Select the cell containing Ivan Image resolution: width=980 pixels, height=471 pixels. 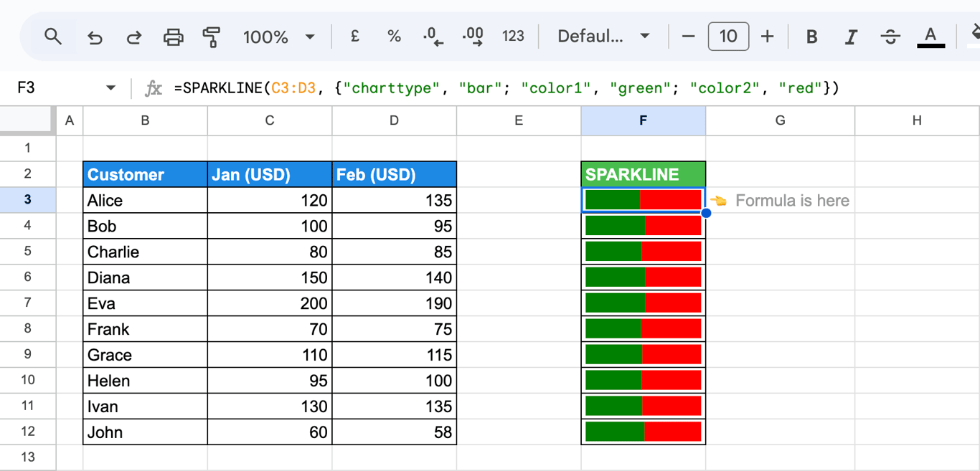pyautogui.click(x=145, y=406)
